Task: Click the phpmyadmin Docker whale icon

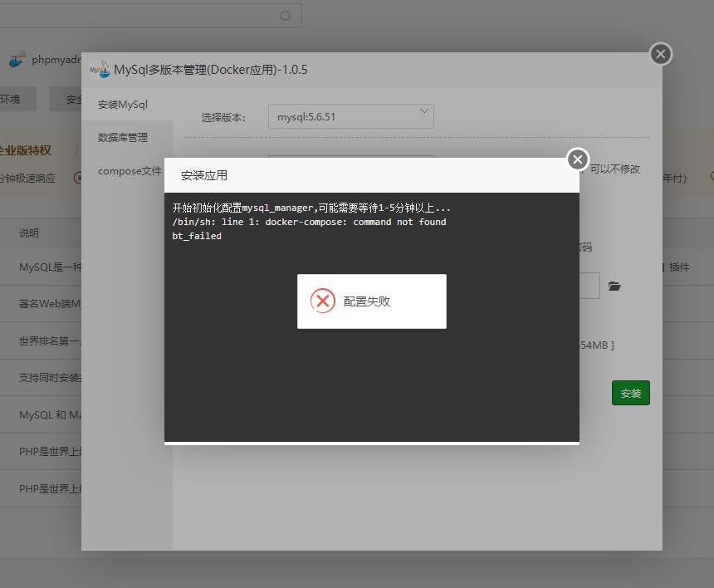Action: [x=17, y=59]
